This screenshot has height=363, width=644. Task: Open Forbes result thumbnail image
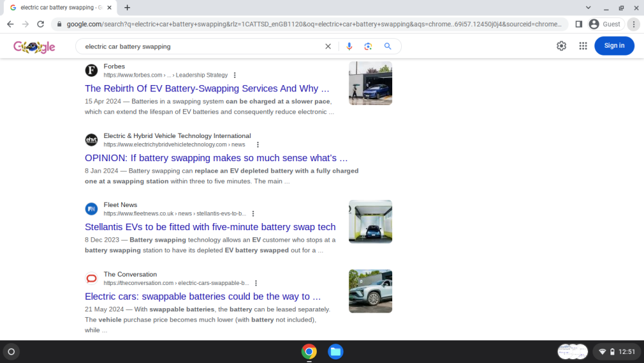(x=370, y=83)
